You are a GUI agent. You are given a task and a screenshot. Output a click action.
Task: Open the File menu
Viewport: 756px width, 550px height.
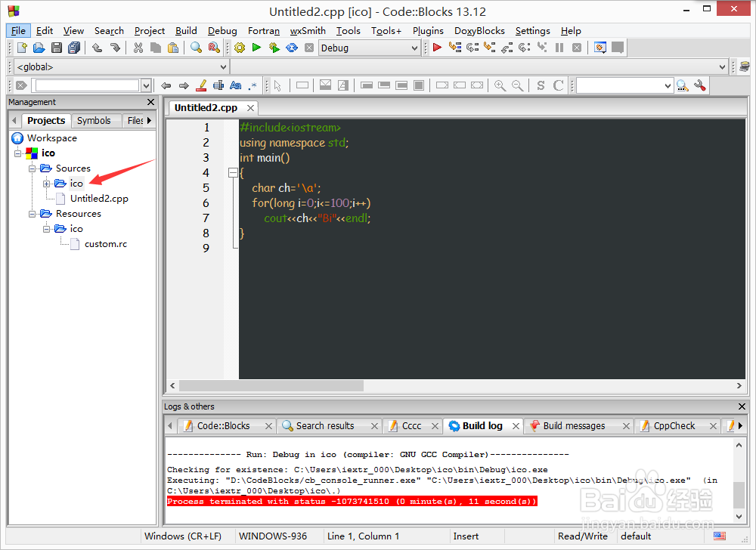click(18, 31)
